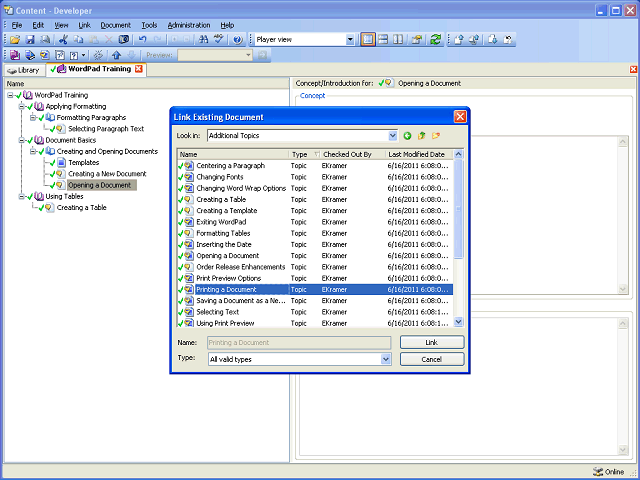The width and height of the screenshot is (640, 480).
Task: Open the Link menu
Action: coord(84,25)
